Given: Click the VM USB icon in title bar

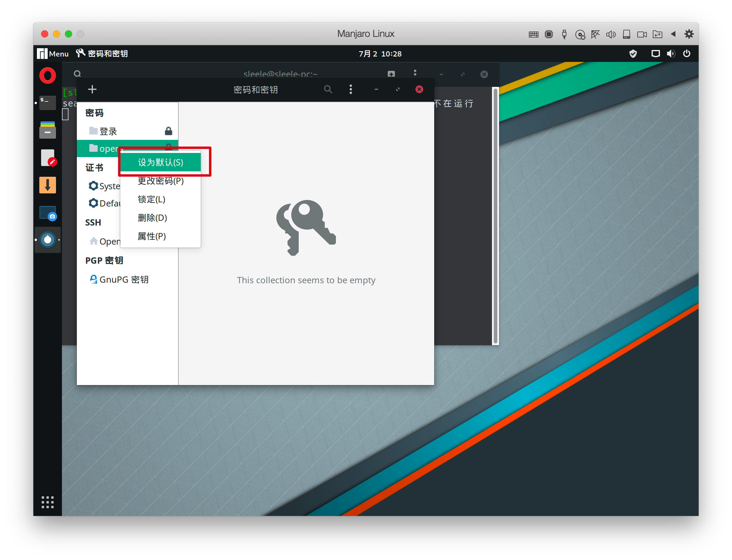Looking at the screenshot, I should 564,34.
